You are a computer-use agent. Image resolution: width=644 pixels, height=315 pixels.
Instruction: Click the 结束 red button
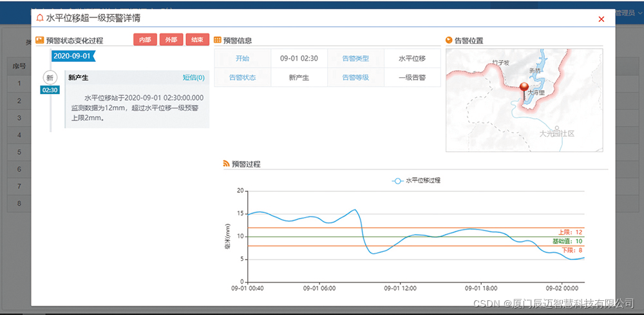198,40
